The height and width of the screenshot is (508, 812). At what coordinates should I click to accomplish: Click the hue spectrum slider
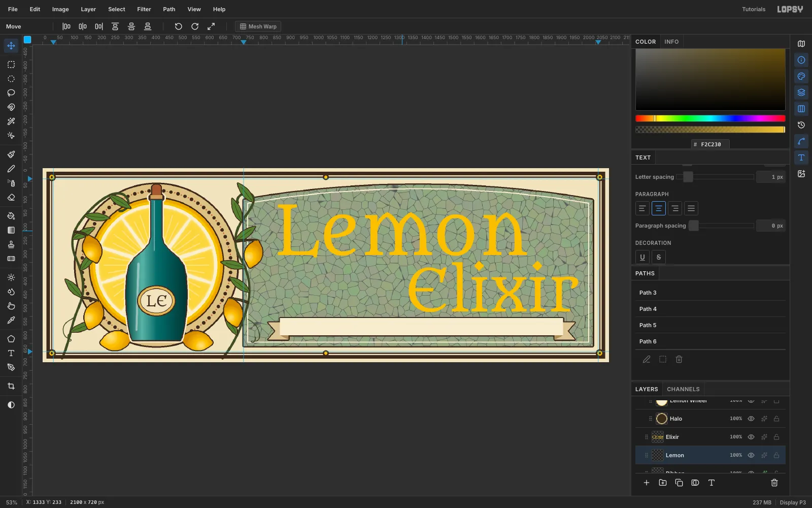[710, 118]
